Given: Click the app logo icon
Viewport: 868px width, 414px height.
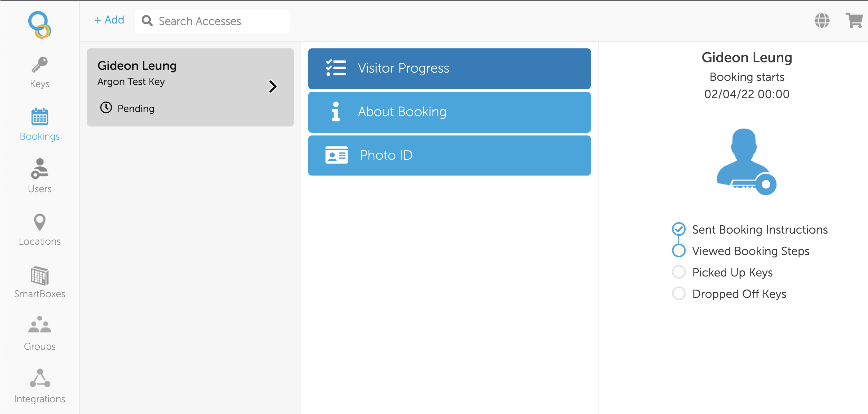Looking at the screenshot, I should pyautogui.click(x=40, y=25).
